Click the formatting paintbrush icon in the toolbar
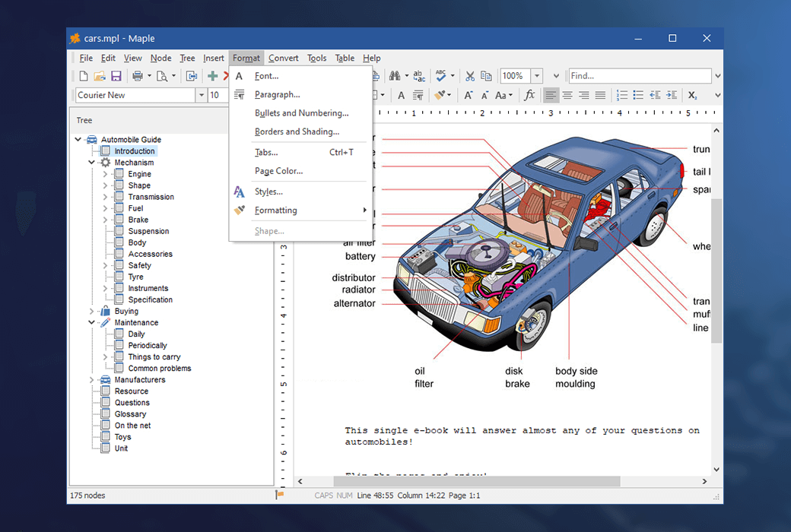This screenshot has height=532, width=791. click(440, 95)
